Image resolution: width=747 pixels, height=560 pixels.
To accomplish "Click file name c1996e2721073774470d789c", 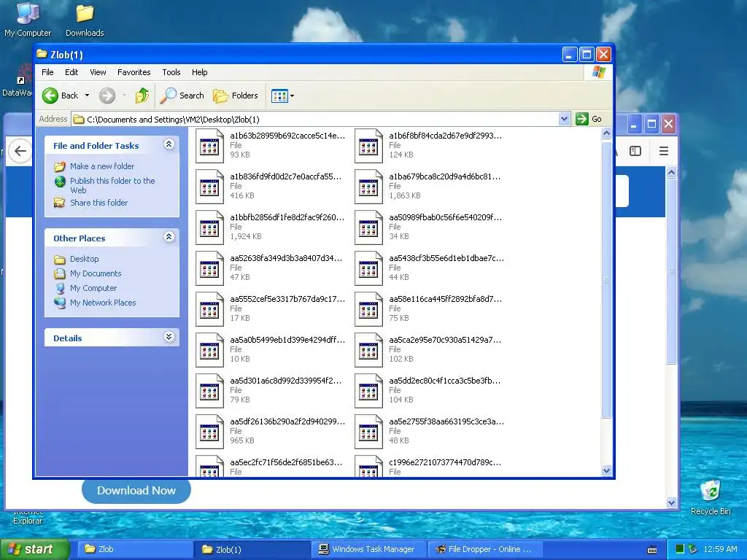I will coord(445,462).
